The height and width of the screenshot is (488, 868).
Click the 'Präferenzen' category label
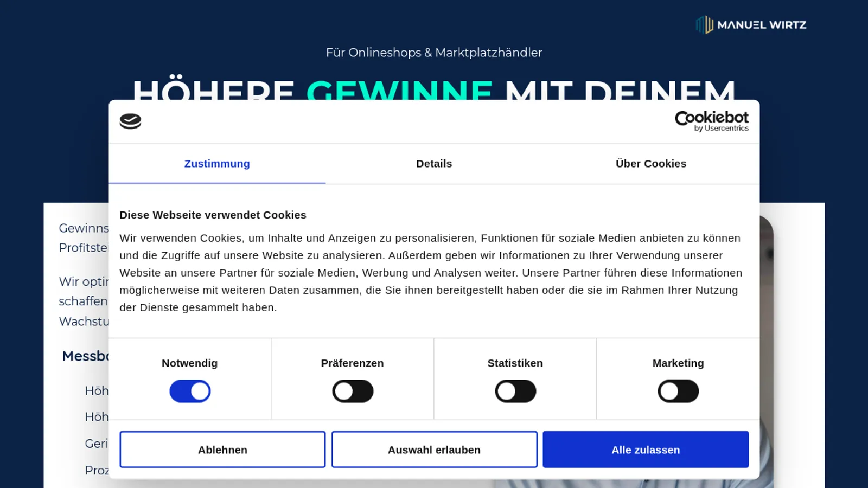353,363
